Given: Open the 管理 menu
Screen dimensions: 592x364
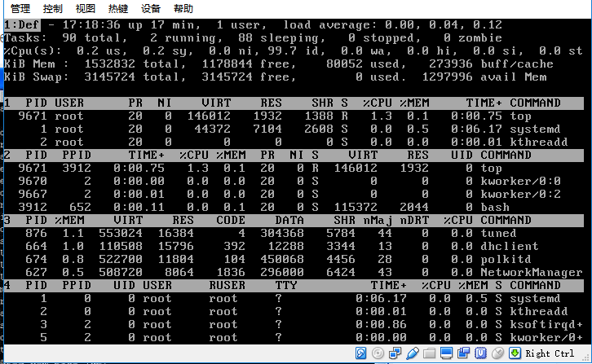Looking at the screenshot, I should coord(20,8).
